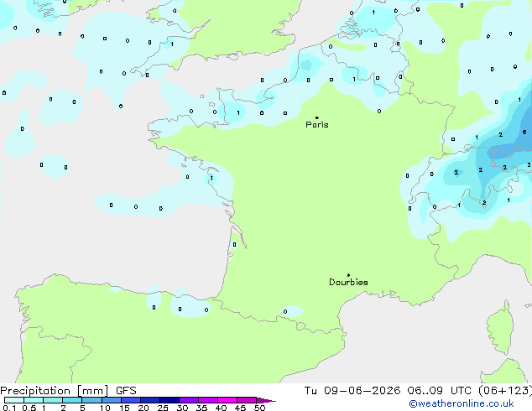Click the legend label '0.5'
The height and width of the screenshot is (411, 532).
29,408
